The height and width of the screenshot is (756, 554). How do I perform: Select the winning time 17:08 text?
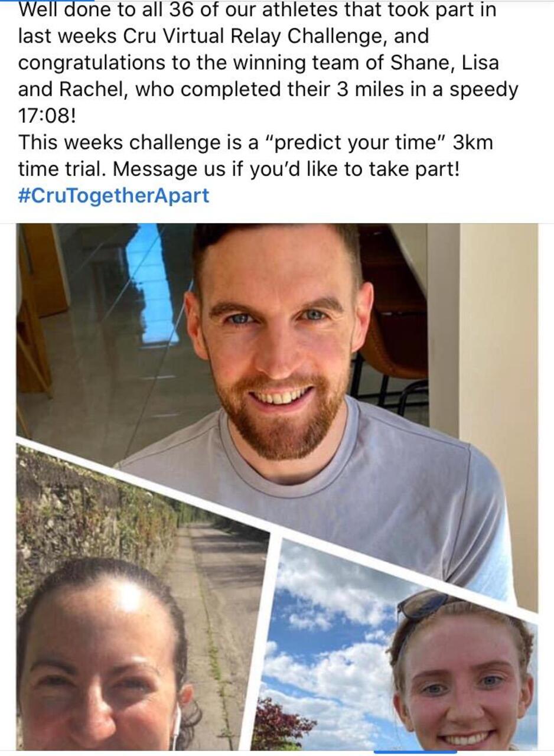(x=47, y=115)
